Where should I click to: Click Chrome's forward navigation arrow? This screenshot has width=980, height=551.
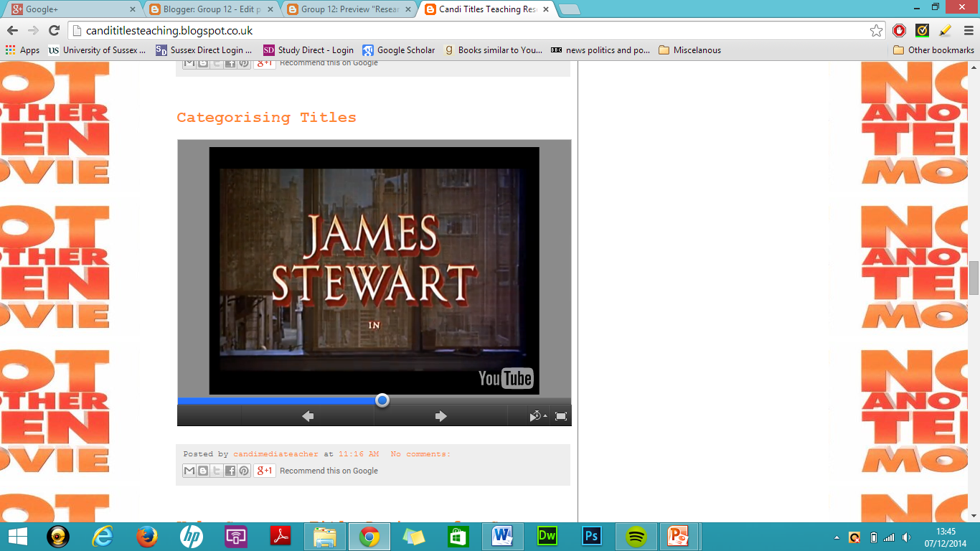tap(33, 31)
